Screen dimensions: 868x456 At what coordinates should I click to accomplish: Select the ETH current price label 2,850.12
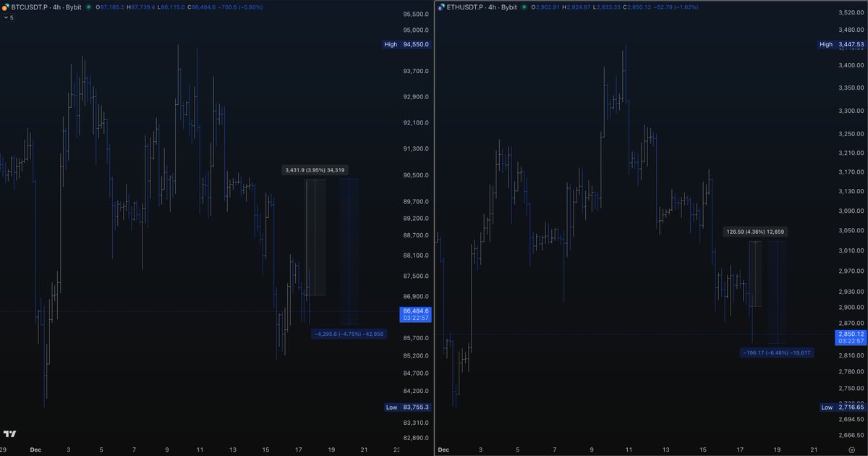pyautogui.click(x=851, y=337)
